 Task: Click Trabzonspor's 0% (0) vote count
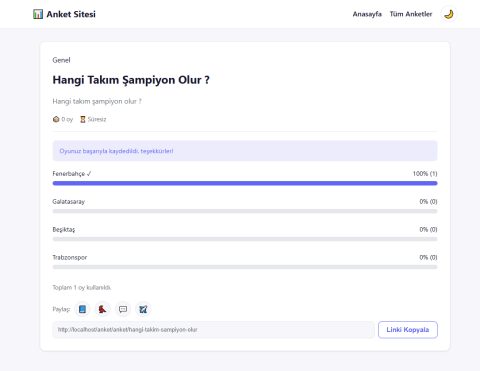[428, 257]
